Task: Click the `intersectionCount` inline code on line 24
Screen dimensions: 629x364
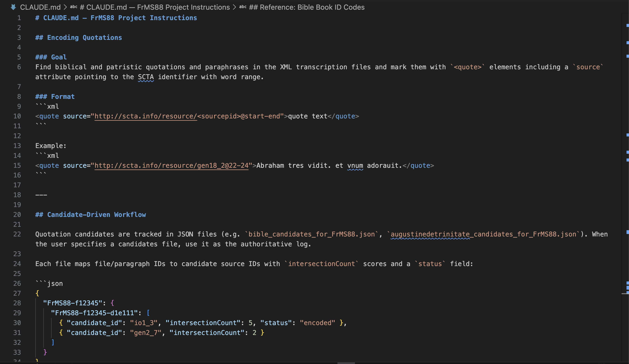Action: (x=322, y=264)
